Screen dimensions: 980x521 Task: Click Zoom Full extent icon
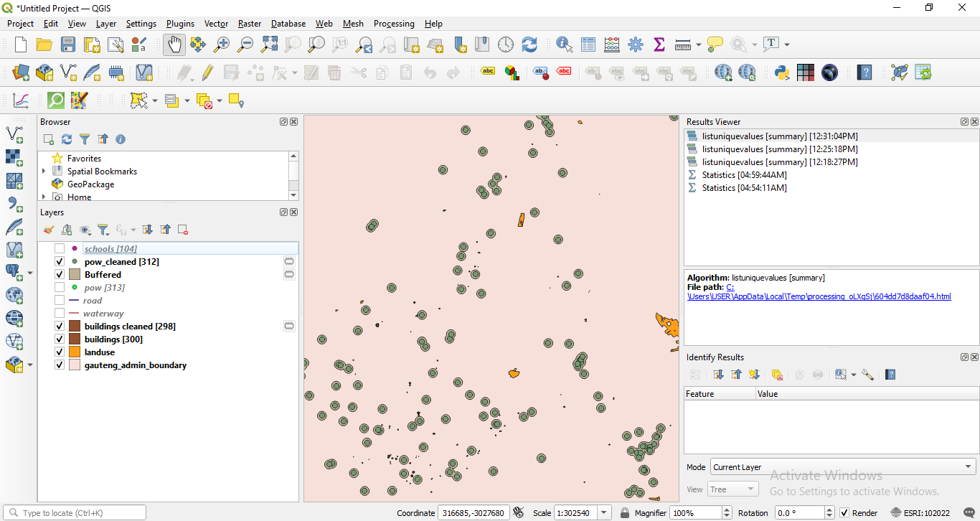point(269,44)
